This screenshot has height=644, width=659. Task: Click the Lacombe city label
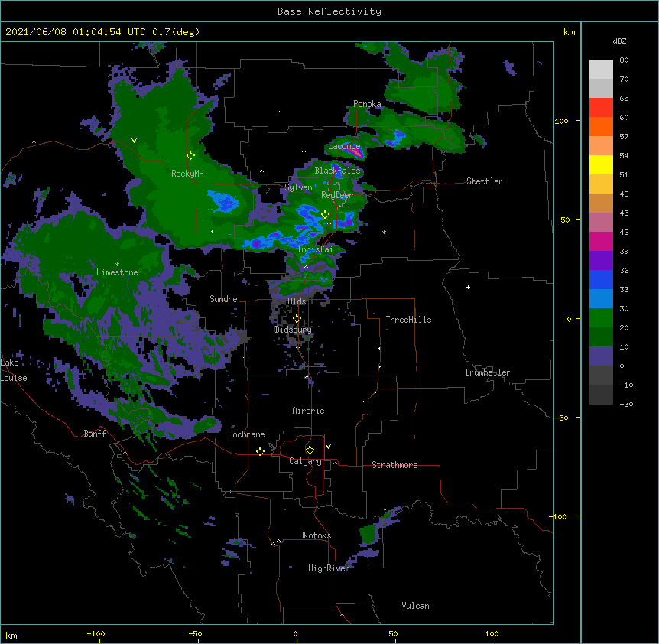[344, 146]
